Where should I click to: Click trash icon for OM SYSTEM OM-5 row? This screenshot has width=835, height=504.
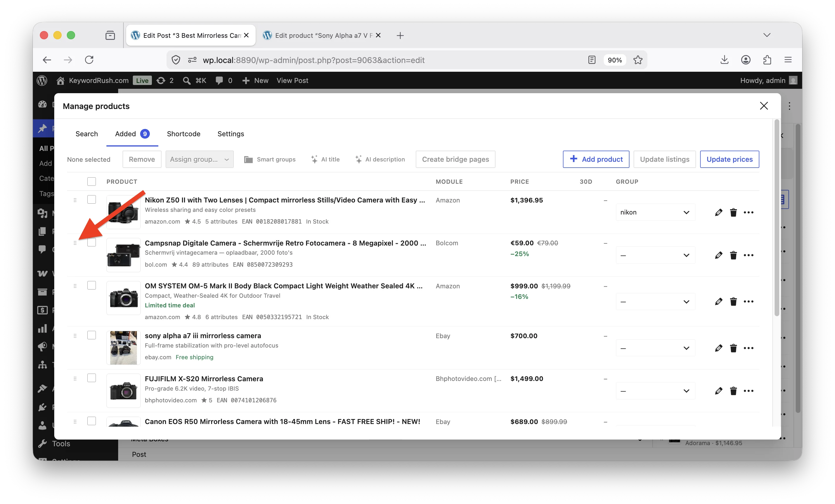pyautogui.click(x=733, y=302)
